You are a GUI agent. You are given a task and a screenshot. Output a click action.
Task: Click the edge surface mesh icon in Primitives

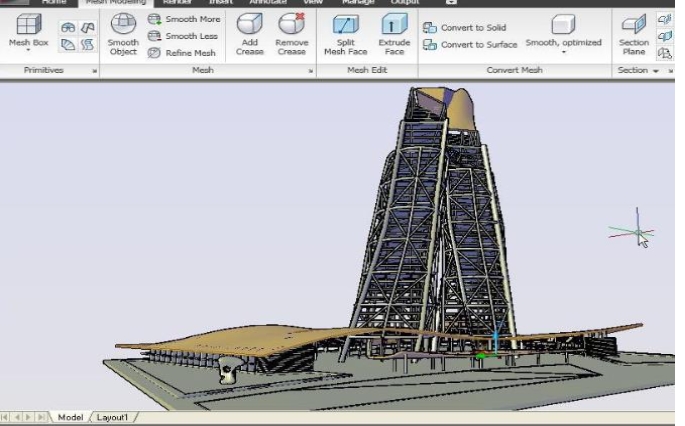(88, 28)
